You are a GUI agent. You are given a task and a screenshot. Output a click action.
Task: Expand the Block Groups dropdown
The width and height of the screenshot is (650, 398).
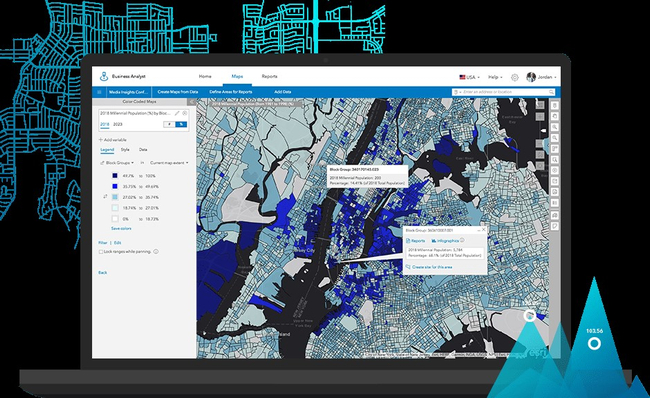click(x=117, y=163)
